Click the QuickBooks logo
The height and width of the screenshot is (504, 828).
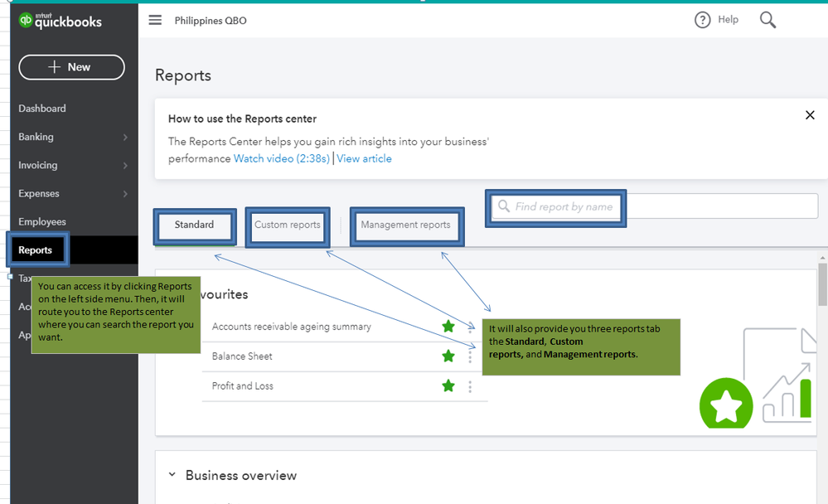(x=60, y=21)
